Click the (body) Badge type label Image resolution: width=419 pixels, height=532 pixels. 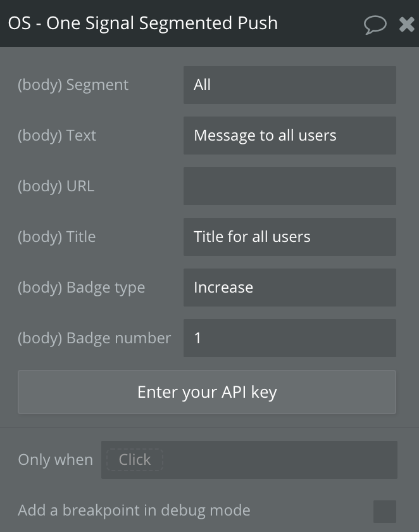coord(82,288)
